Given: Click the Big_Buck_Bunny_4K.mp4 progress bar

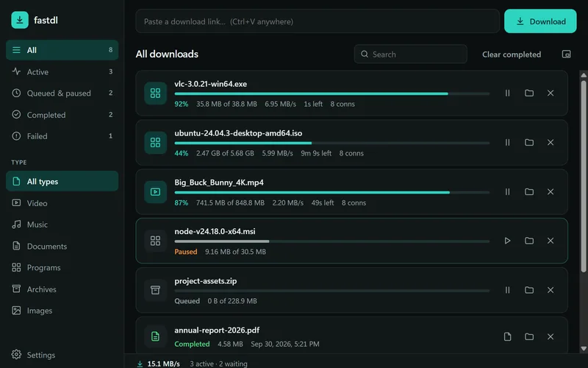Looking at the screenshot, I should point(332,193).
